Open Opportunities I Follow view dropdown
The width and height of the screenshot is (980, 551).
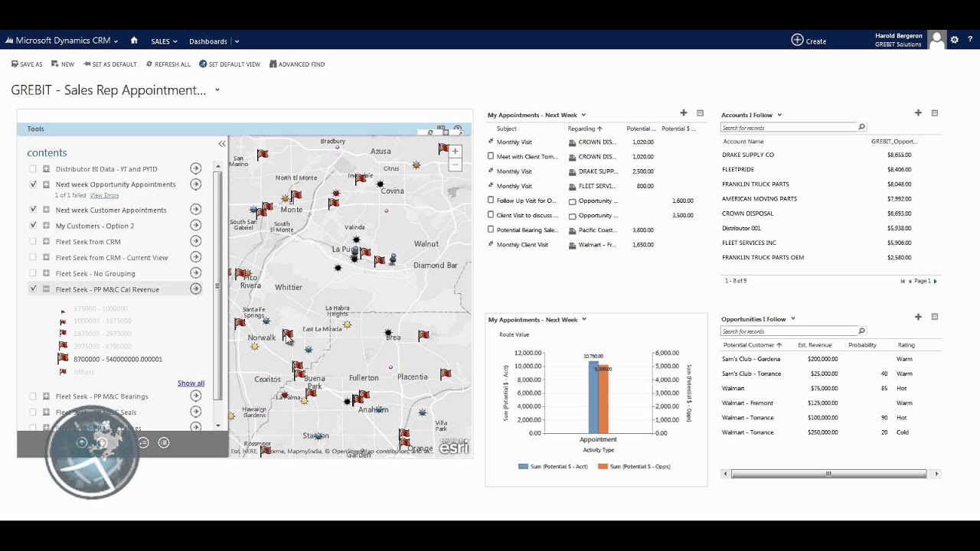click(x=793, y=318)
